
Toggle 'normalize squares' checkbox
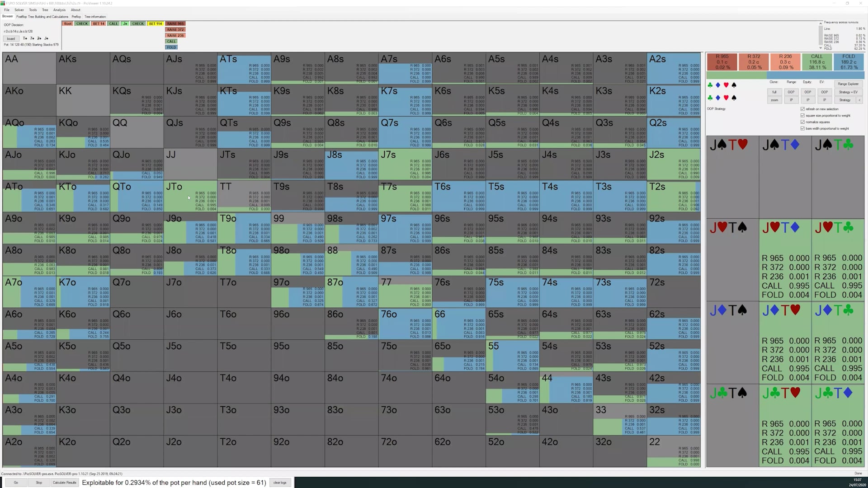[803, 122]
